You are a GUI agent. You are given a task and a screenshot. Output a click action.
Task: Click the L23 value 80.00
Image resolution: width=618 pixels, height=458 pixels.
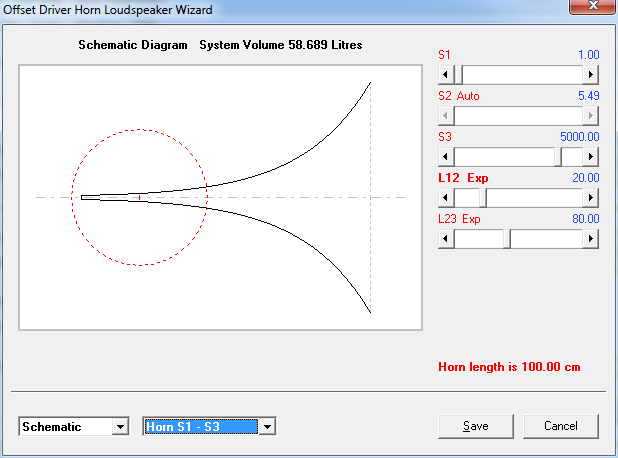tap(586, 219)
